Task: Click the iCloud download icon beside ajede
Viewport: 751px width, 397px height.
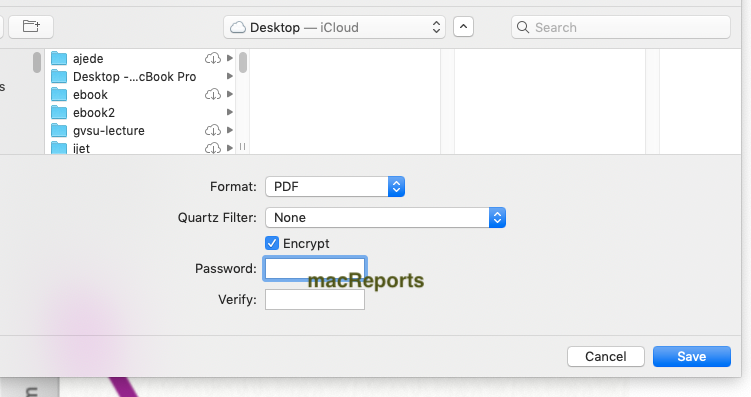Action: pyautogui.click(x=213, y=58)
